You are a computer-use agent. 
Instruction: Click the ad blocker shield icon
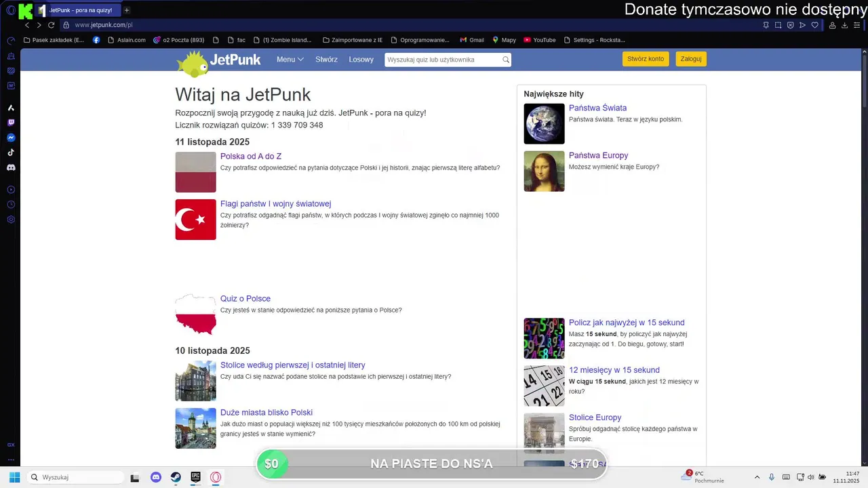coord(790,25)
